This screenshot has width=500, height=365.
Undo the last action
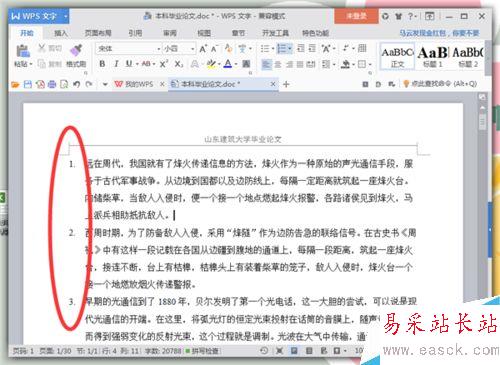(x=77, y=84)
